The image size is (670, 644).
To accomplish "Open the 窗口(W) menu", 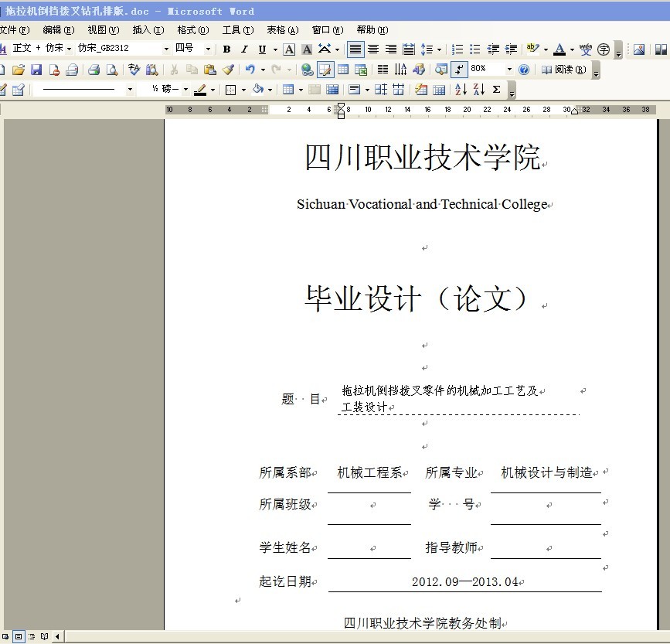I will point(328,30).
